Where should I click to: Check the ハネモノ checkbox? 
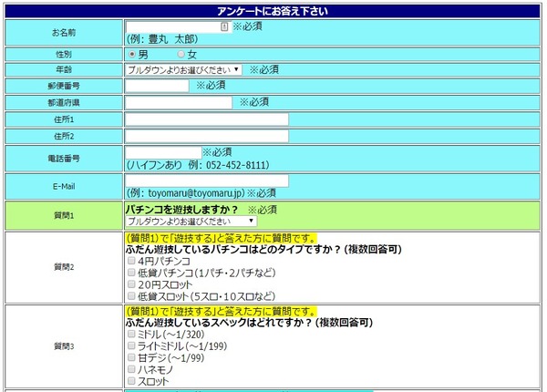tap(131, 369)
